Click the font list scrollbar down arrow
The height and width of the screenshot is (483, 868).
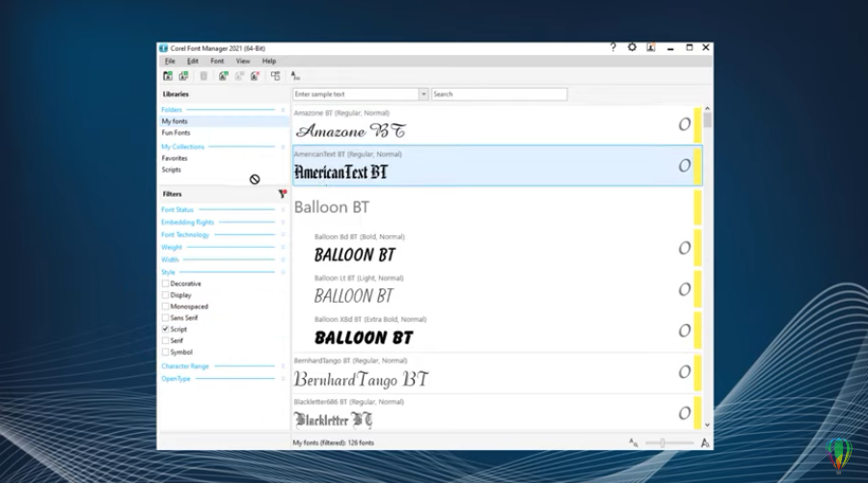[x=708, y=425]
